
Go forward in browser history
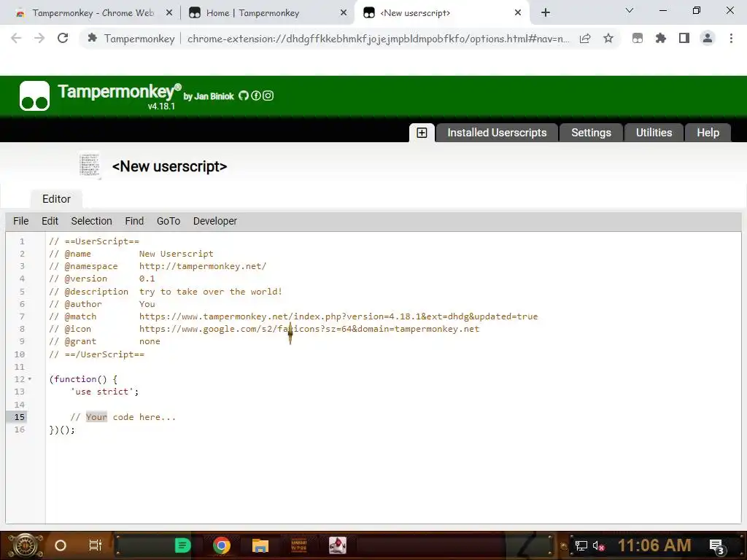pos(39,39)
